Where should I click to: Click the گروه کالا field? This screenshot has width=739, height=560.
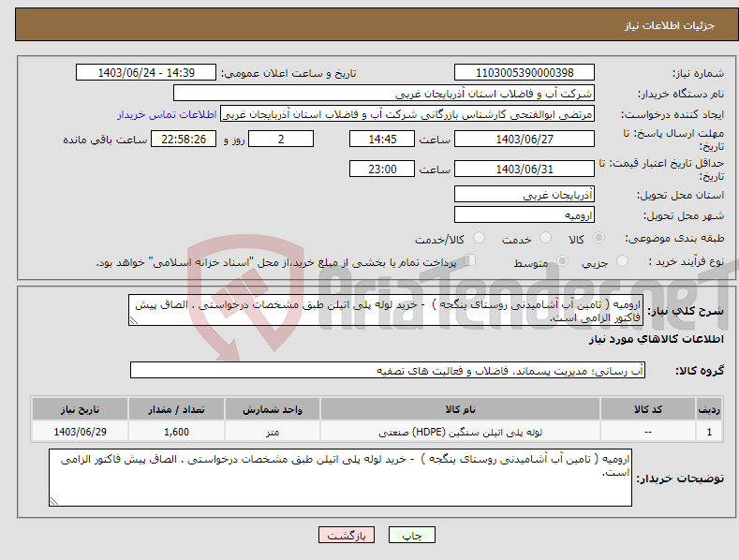click(x=388, y=370)
